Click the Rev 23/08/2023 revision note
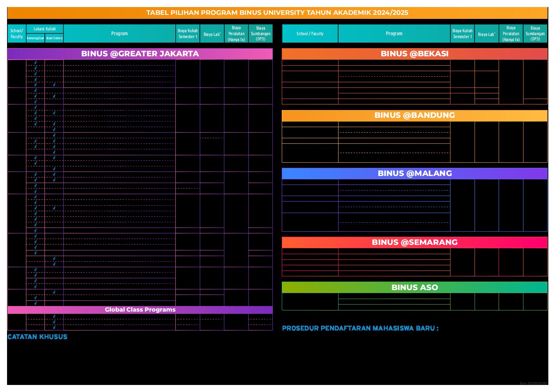 (533, 383)
